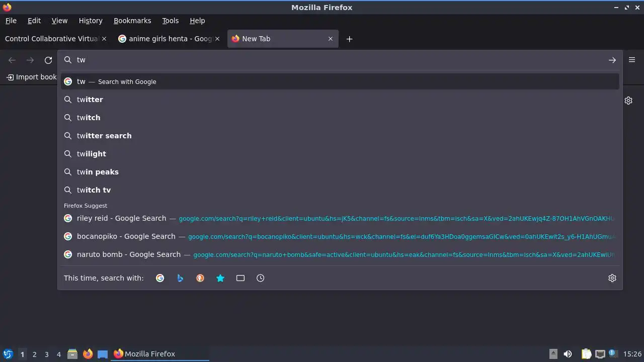The height and width of the screenshot is (362, 644).
Task: Open New Tab page personalize gear
Action: [628, 101]
